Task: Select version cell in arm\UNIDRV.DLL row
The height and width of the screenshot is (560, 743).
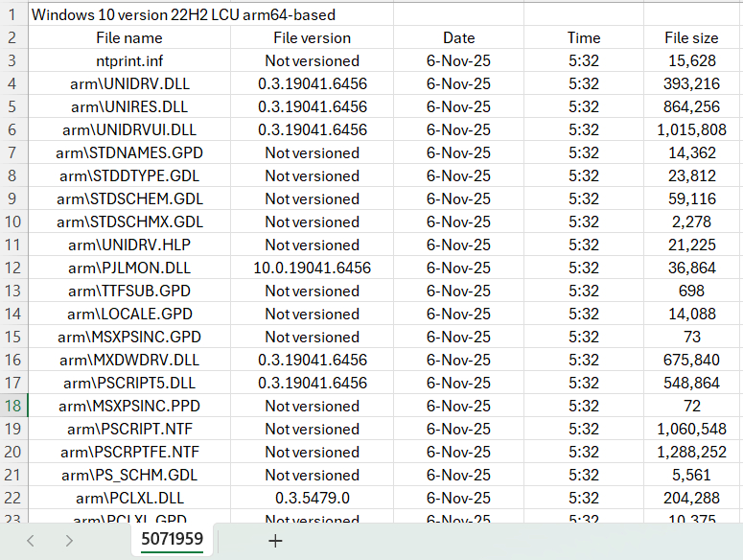Action: pyautogui.click(x=312, y=83)
